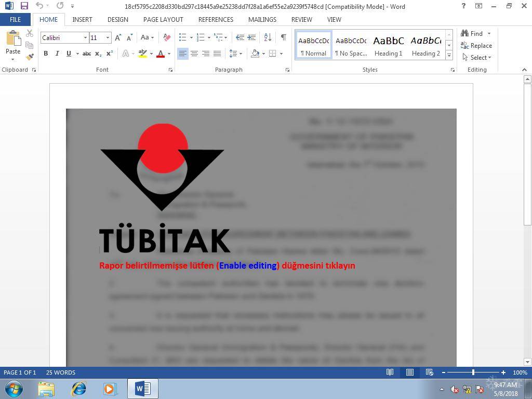Toggle Align Left paragraph button
The width and height of the screenshot is (532, 399).
[182, 54]
